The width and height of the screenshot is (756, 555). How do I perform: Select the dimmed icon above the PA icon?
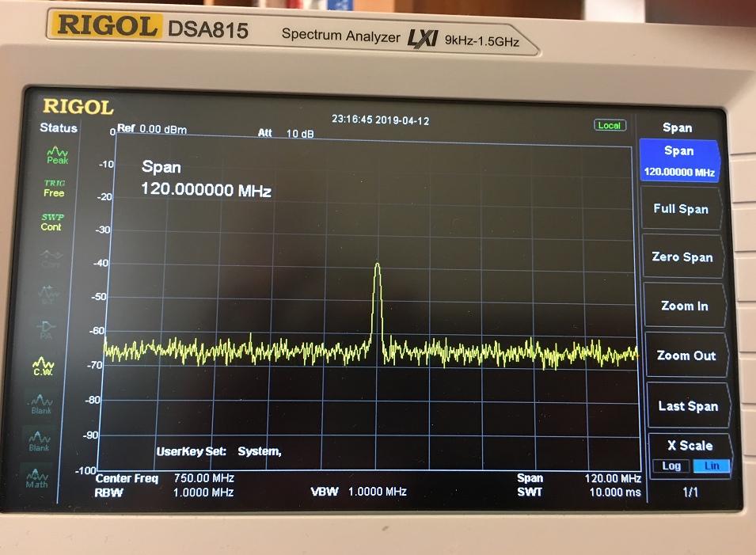pos(48,295)
